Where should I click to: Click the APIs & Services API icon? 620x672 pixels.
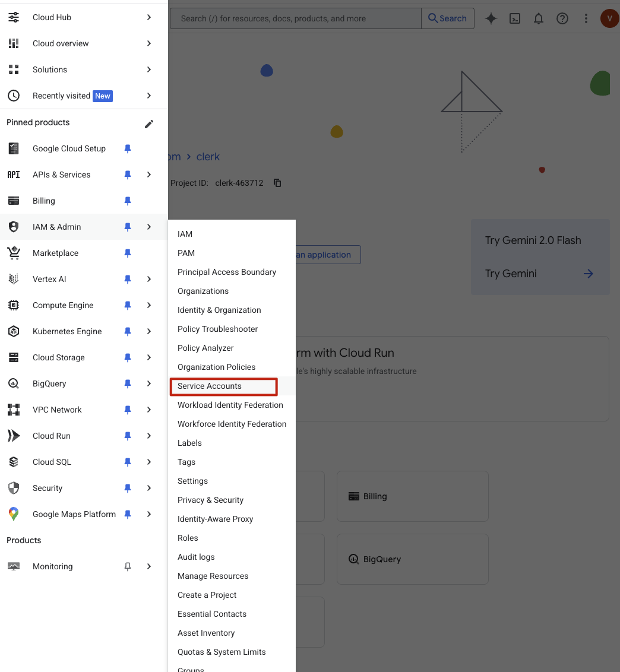click(14, 175)
